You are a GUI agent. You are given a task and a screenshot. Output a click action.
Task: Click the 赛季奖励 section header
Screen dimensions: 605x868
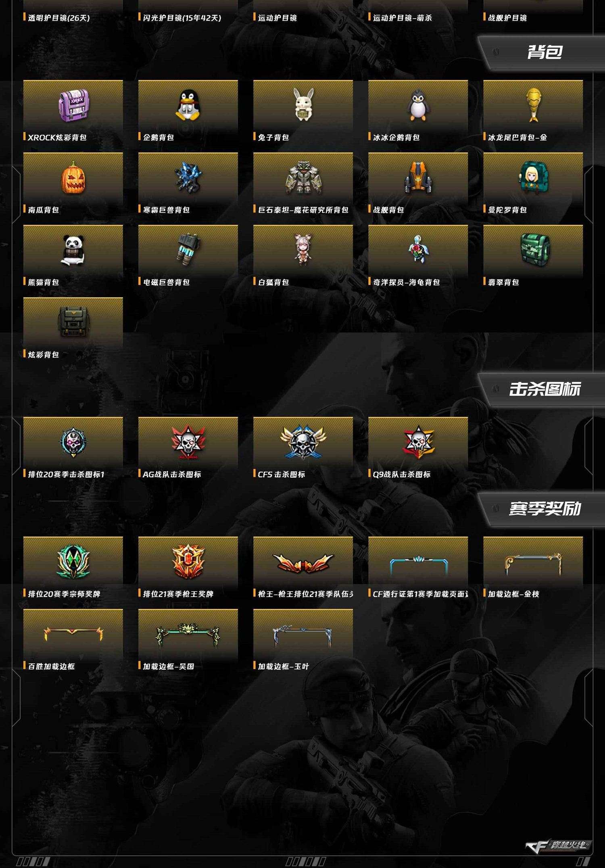coord(544,509)
